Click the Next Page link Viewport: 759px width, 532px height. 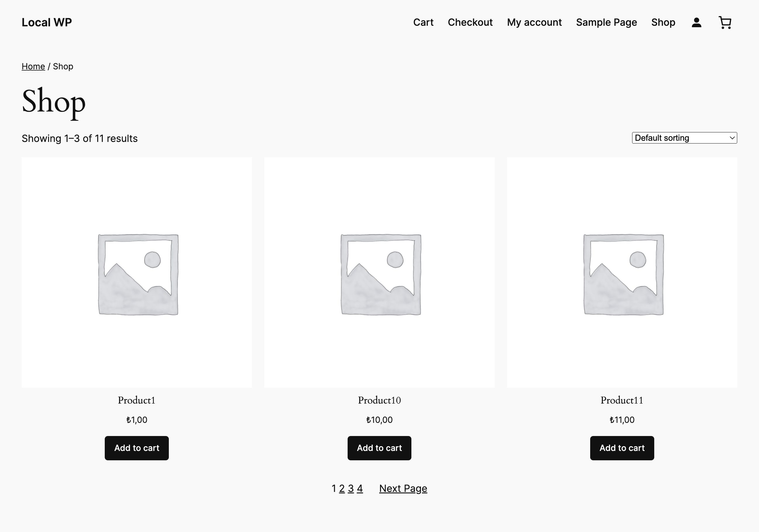pos(403,488)
